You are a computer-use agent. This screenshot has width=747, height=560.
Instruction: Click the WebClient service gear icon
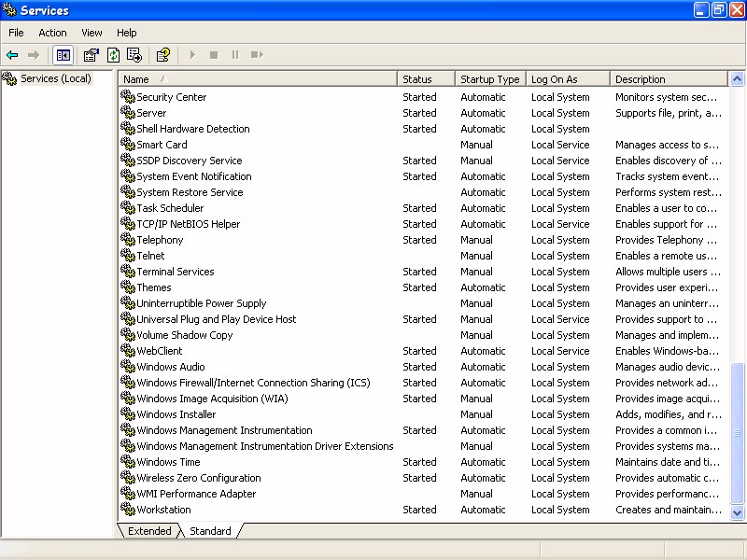point(128,351)
